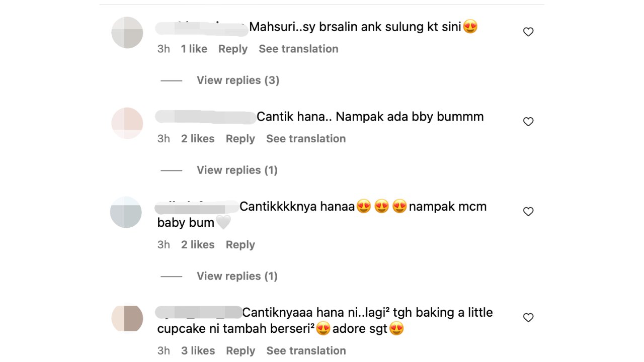Open the '1 like' count on Mahsuri comment
This screenshot has width=644, height=362.
[194, 49]
